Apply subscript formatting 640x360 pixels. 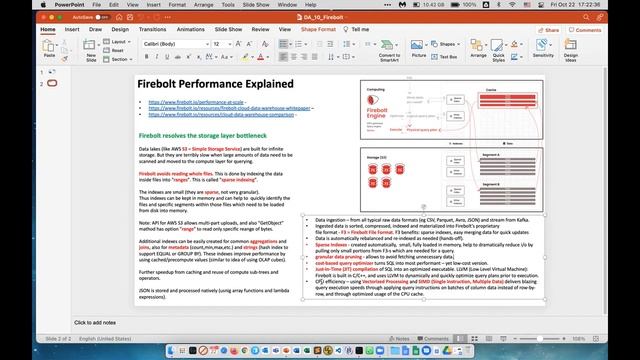pos(198,57)
